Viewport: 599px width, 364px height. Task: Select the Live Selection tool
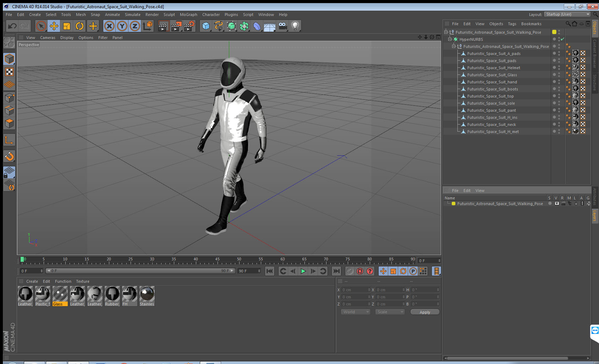[x=41, y=26]
